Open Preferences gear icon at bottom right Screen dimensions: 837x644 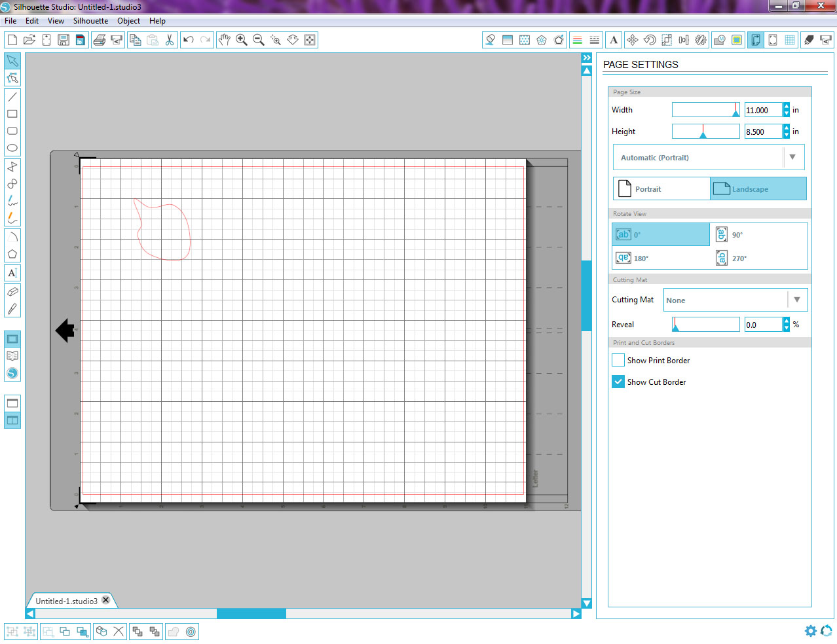click(x=811, y=631)
